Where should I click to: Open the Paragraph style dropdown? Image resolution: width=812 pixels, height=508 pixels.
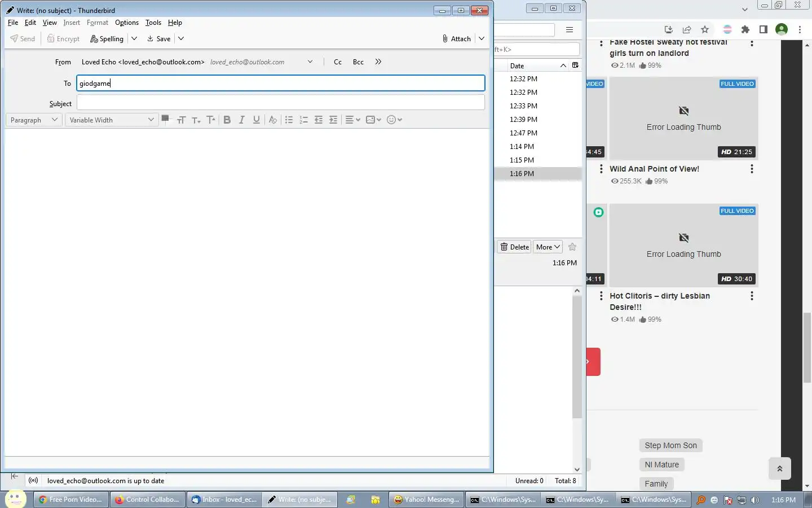coord(33,120)
